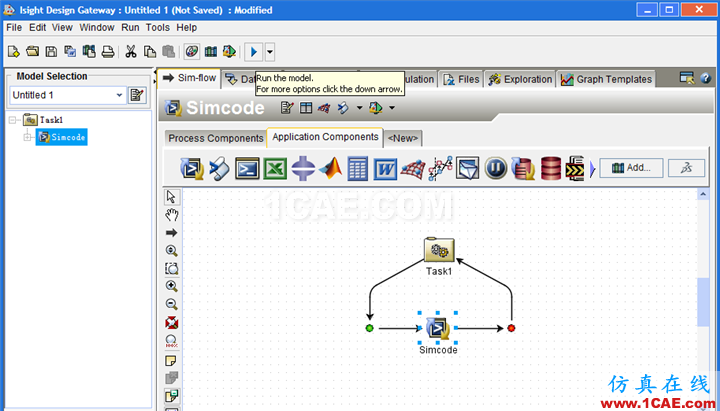The height and width of the screenshot is (411, 720).
Task: Switch to the Graph Templates tab
Action: pos(606,79)
